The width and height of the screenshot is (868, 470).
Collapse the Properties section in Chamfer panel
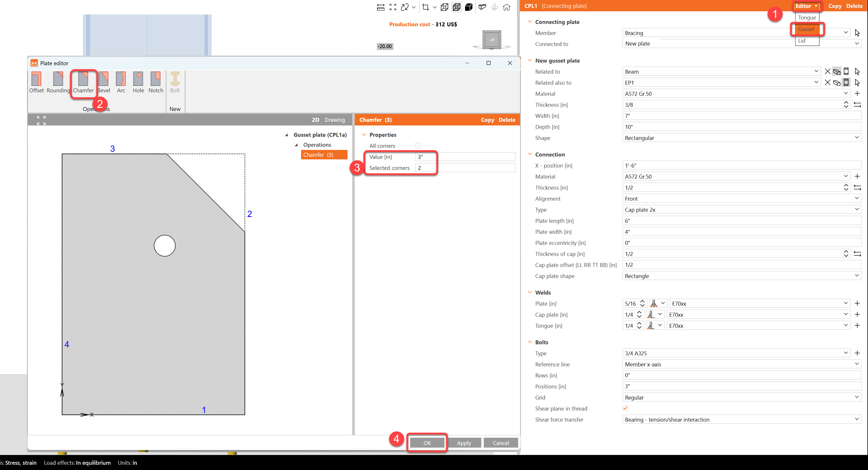(364, 135)
